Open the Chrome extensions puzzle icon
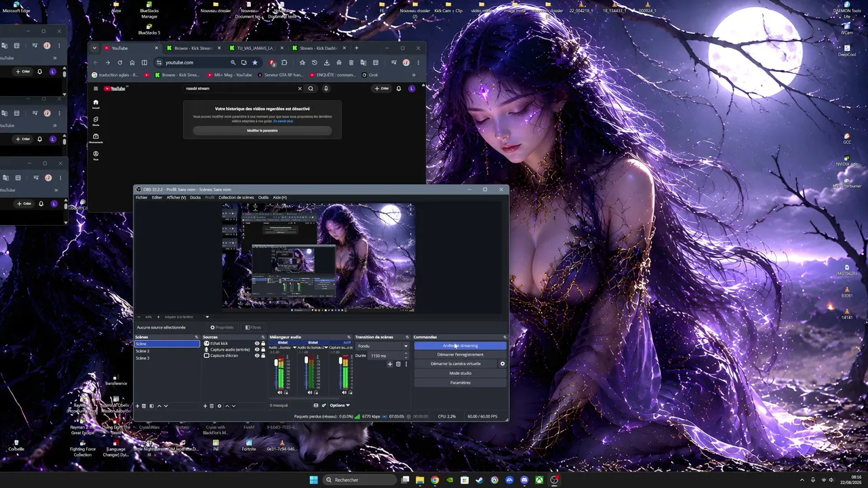The width and height of the screenshot is (868, 488). point(284,62)
